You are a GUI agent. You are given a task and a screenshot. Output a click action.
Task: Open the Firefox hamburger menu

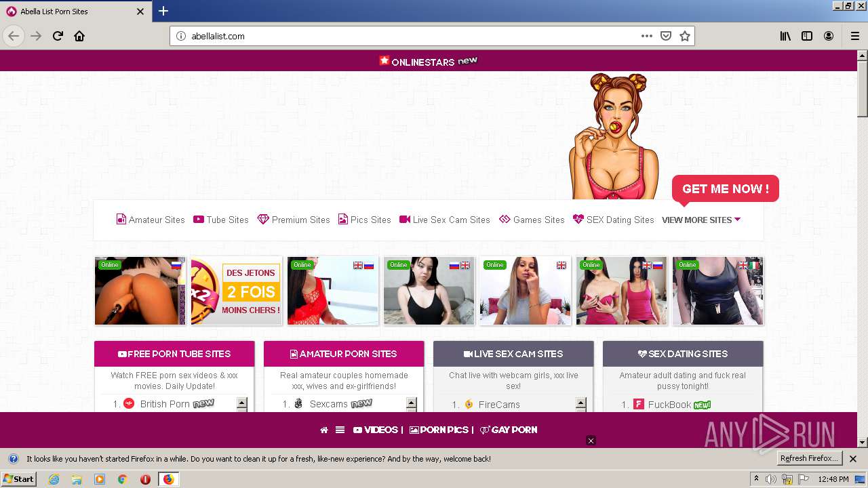point(855,36)
